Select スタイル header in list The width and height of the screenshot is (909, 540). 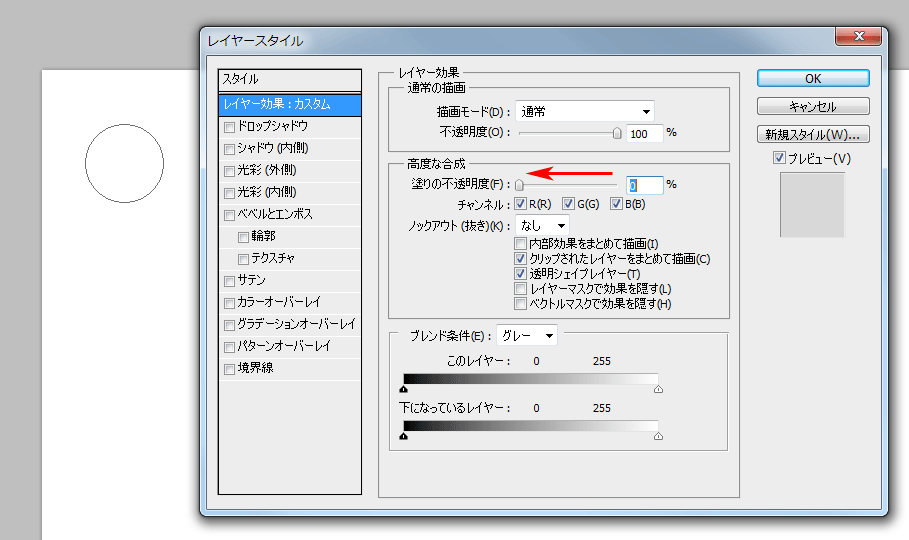click(x=290, y=79)
